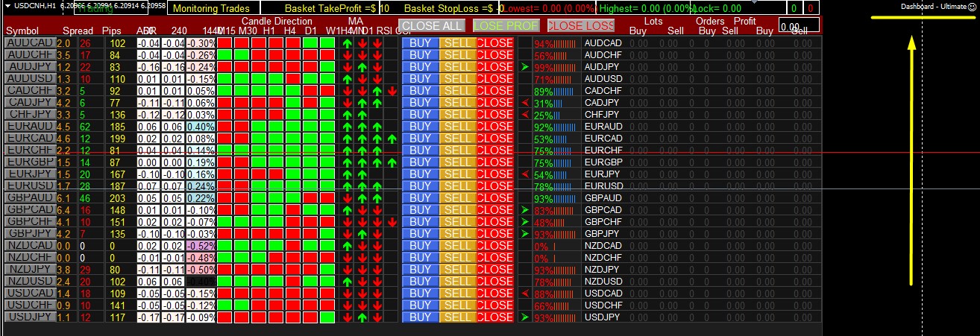Click SELL button in GBPAUD row
Image resolution: width=980 pixels, height=336 pixels.
458,198
